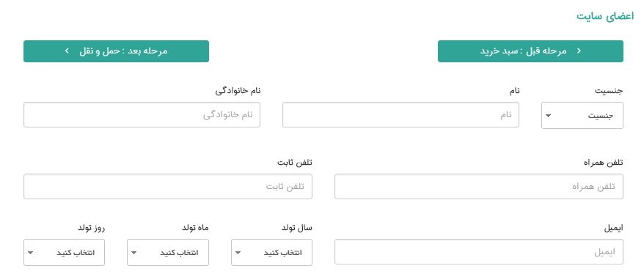Click the 'ماه تولد' label text
This screenshot has height=274, width=644.
195,228
